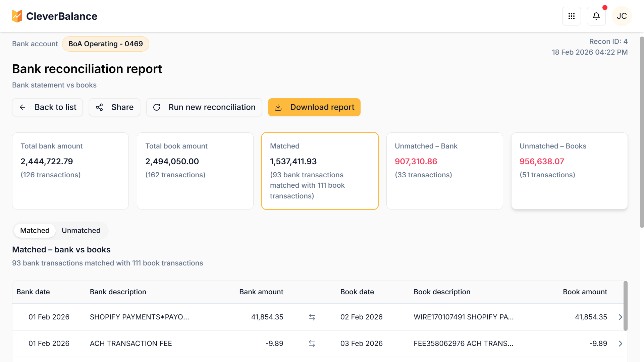644x362 pixels.
Task: Toggle the match link icon on the SHOPIFY row
Action: coord(312,317)
